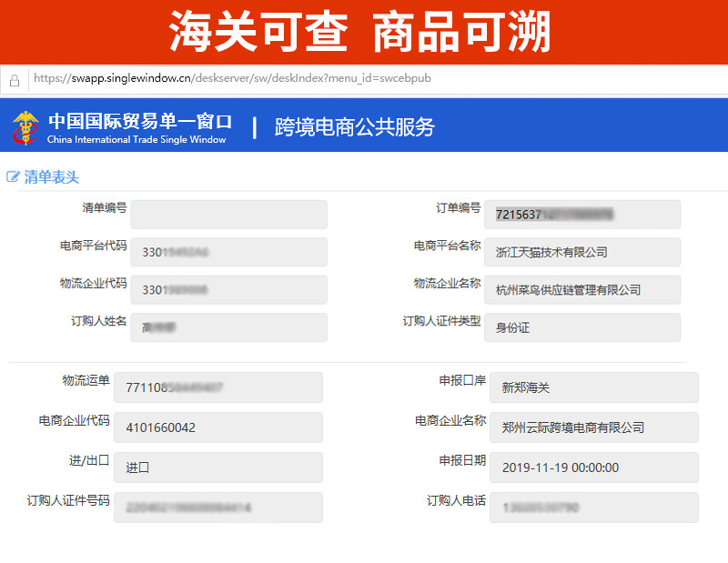Image resolution: width=728 pixels, height=563 pixels.
Task: Click the 申报口岸 label
Action: point(462,380)
